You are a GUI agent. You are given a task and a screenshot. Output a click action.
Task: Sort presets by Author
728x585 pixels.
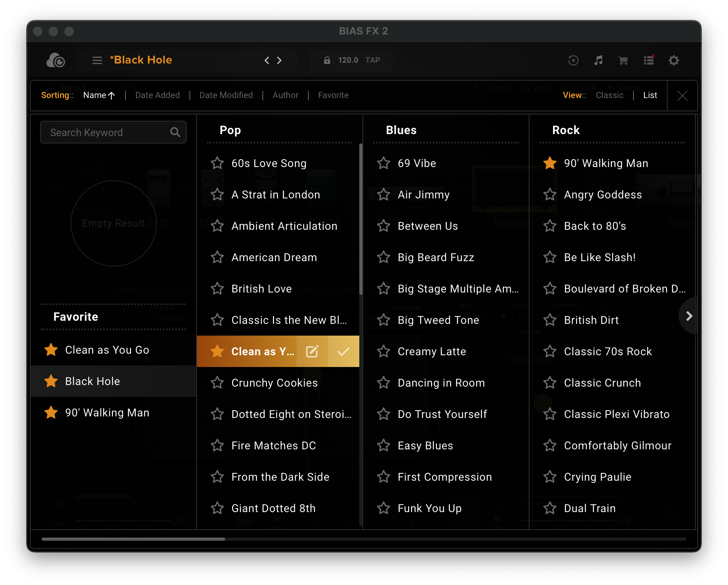[285, 95]
